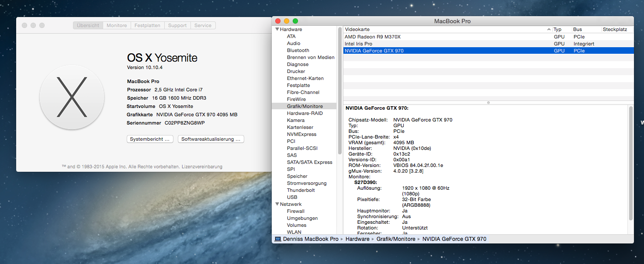Open the Monitore tab
Screen dimensions: 644x264
117,25
